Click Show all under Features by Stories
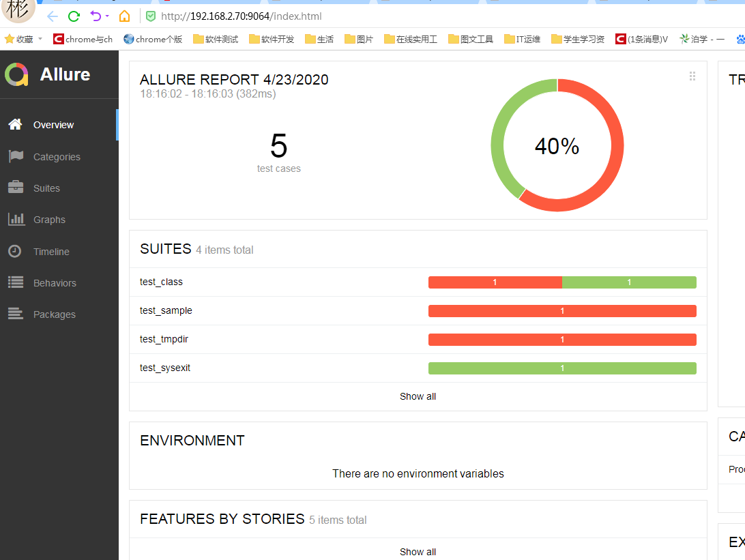Image resolution: width=745 pixels, height=560 pixels. tap(418, 552)
